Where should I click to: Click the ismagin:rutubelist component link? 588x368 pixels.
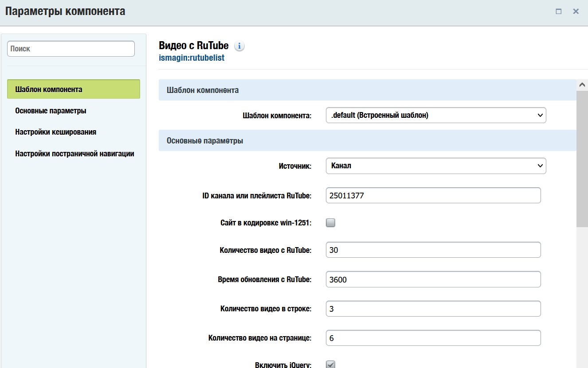tap(192, 58)
